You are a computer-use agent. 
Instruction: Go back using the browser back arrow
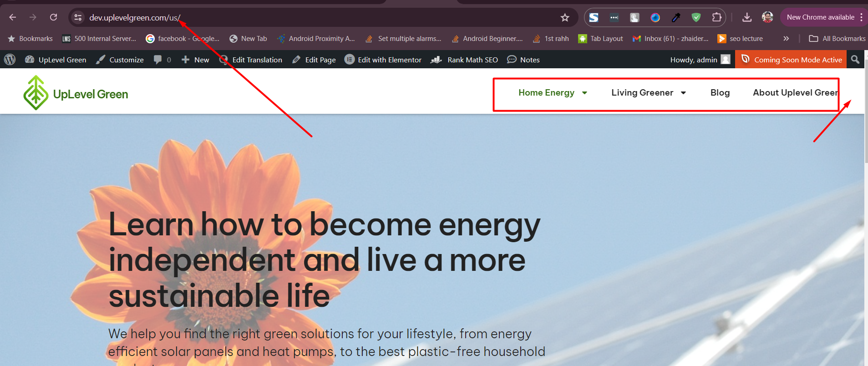13,17
